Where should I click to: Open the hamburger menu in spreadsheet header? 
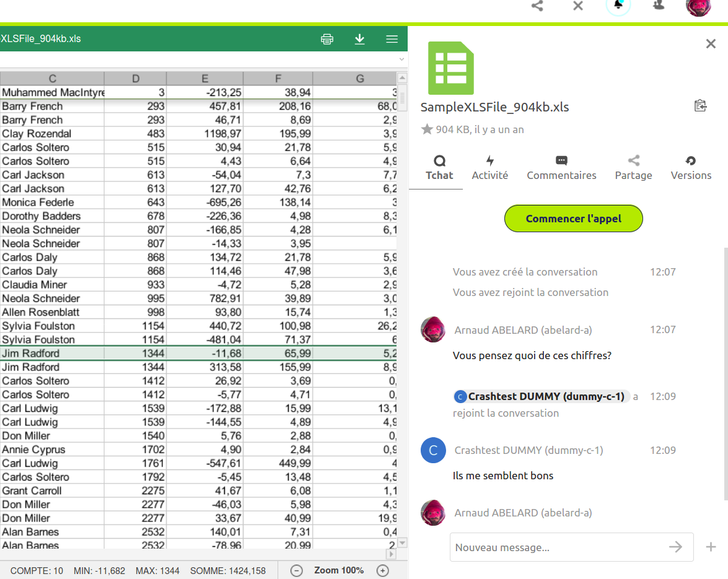pyautogui.click(x=392, y=39)
